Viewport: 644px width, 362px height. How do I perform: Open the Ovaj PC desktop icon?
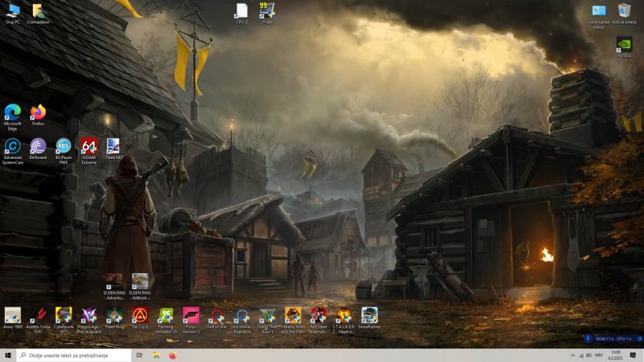tap(13, 14)
